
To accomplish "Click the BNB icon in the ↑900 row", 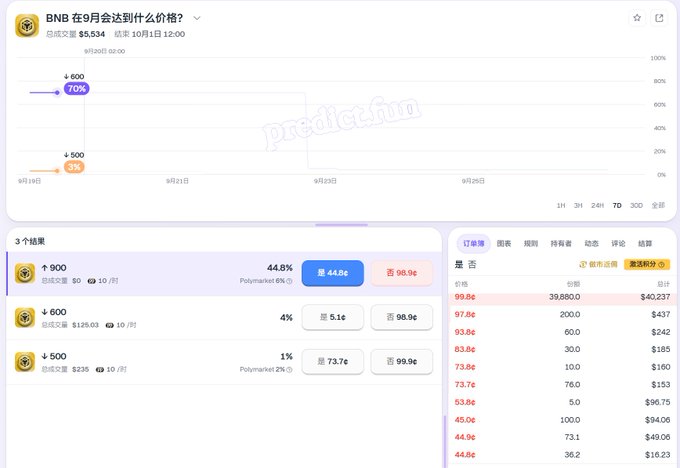I will coord(25,273).
